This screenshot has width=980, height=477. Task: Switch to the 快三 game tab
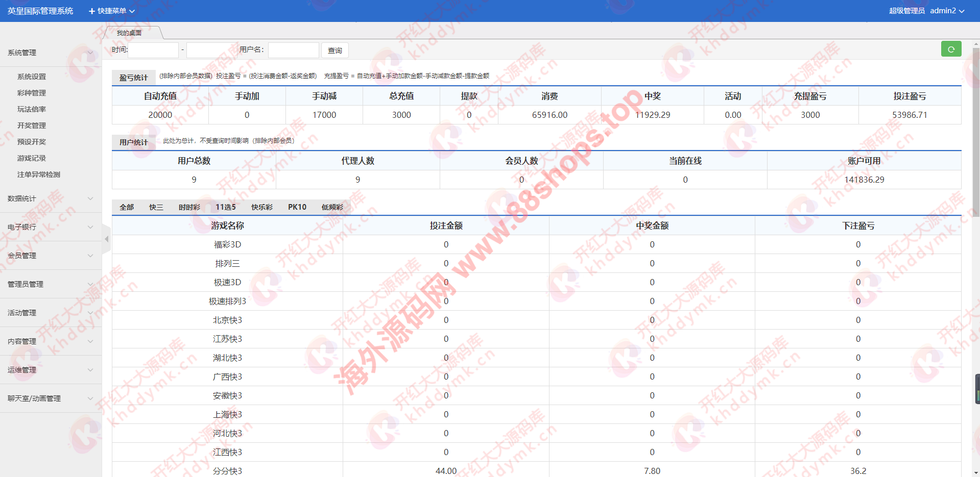(x=156, y=207)
